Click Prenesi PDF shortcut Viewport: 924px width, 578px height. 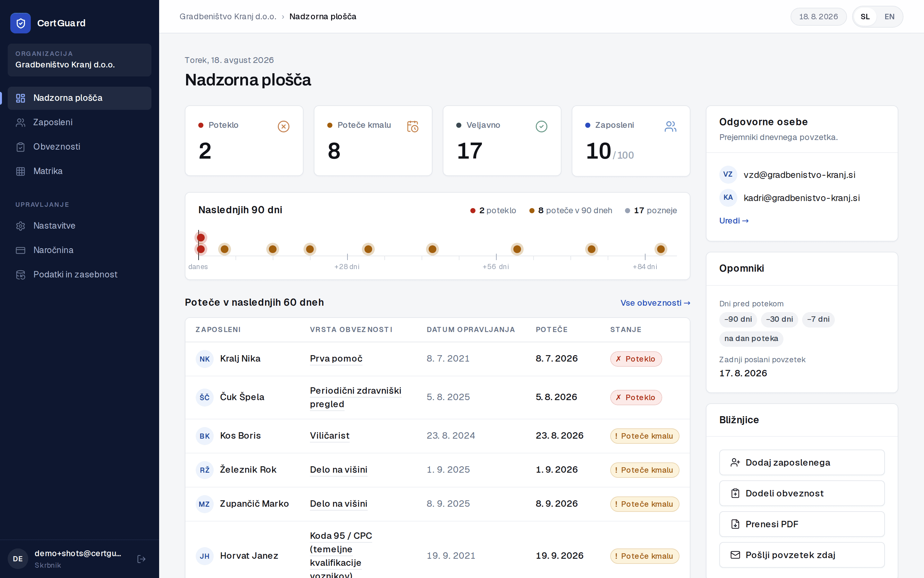[802, 524]
